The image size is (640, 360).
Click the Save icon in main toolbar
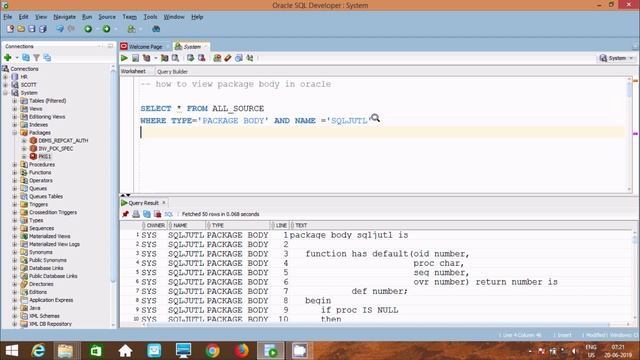click(31, 29)
